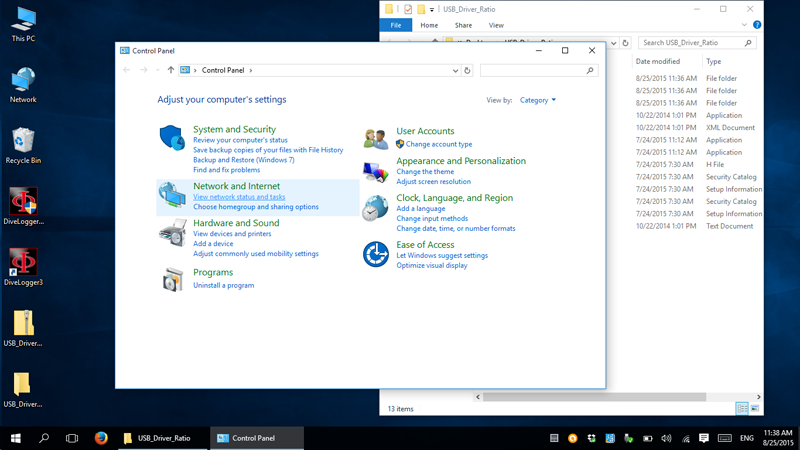
Task: Click Adjust screen resolution link
Action: 433,182
